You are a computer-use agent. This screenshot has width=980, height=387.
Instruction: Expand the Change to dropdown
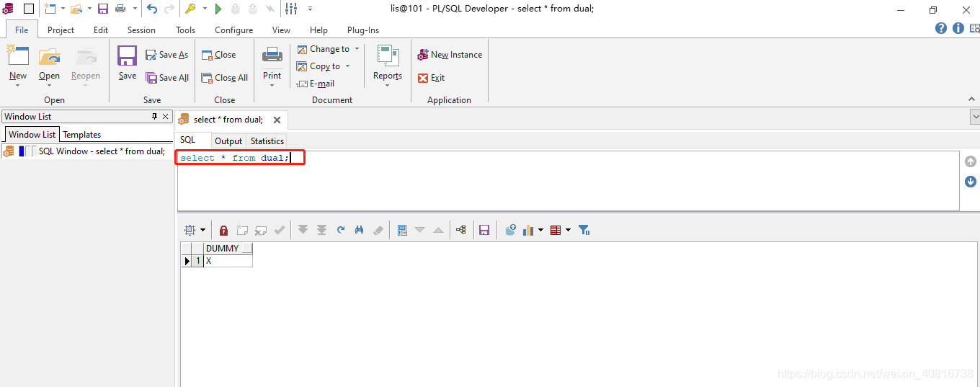pos(357,49)
